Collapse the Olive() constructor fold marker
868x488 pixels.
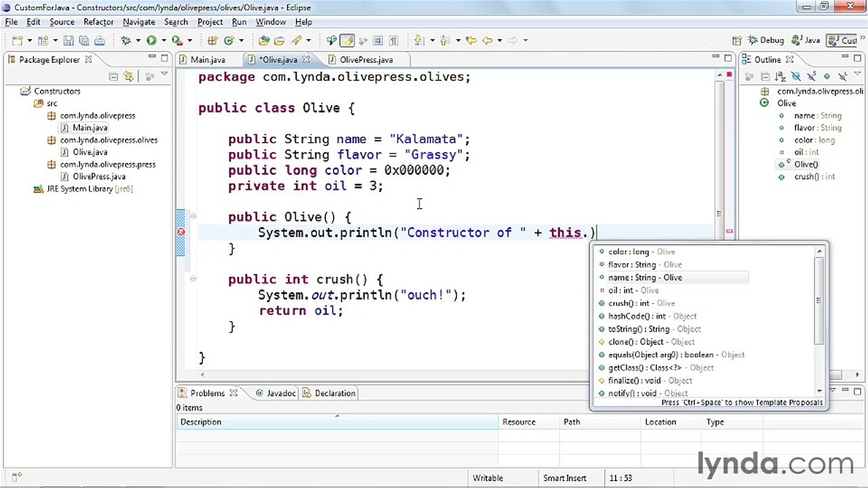tap(193, 216)
